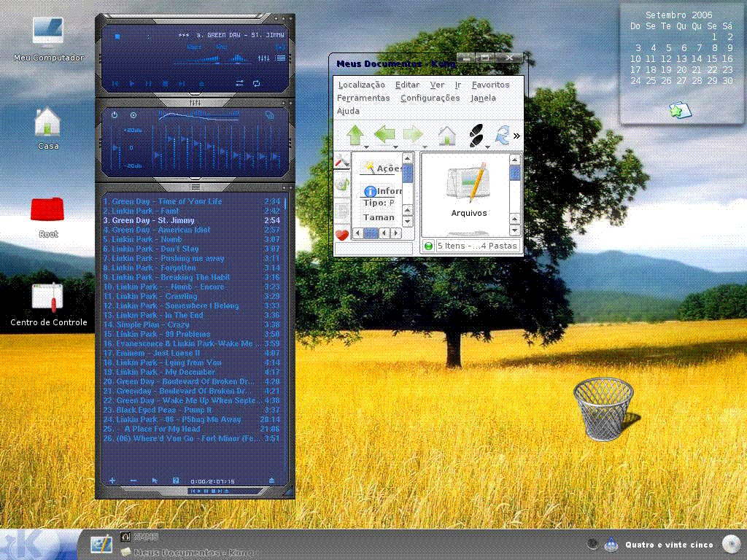Image resolution: width=747 pixels, height=560 pixels.
Task: Expand the Ações section in the sidebar
Action: tap(384, 168)
